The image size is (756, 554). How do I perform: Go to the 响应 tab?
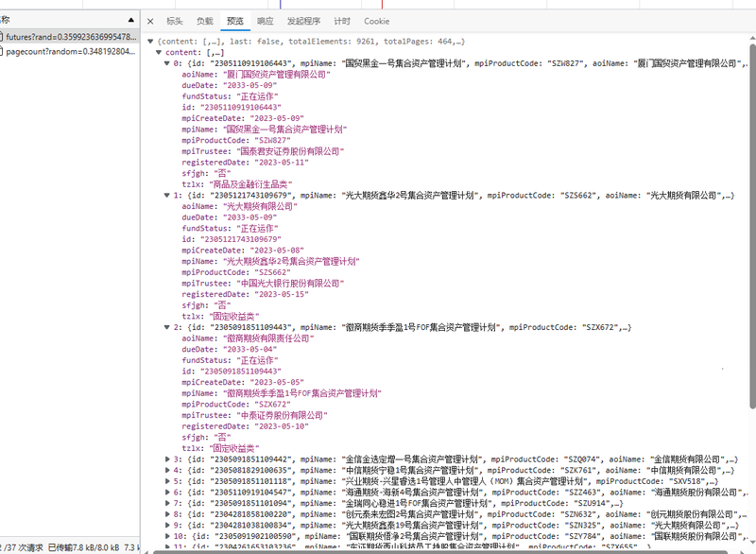(266, 21)
